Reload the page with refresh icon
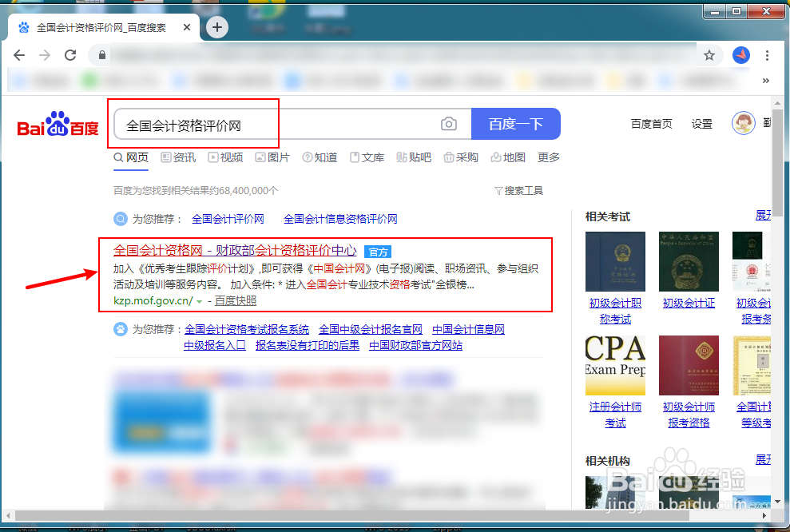790x532 pixels. [70, 55]
